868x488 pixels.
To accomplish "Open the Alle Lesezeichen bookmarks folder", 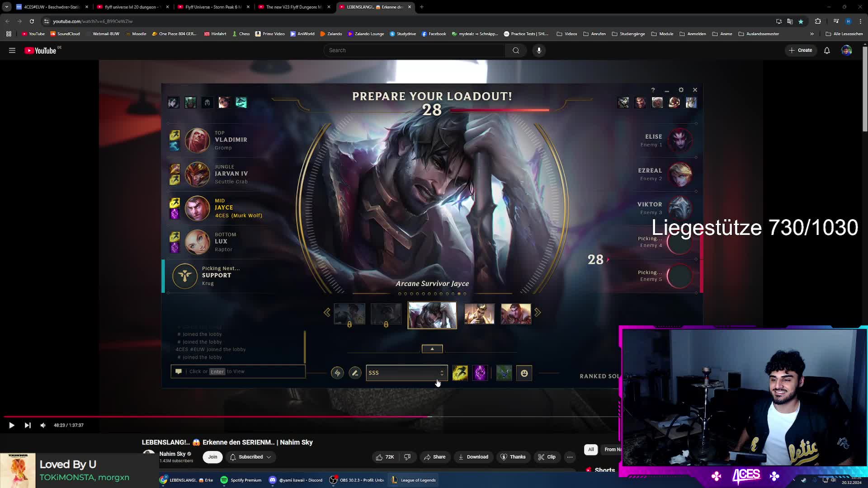I will tap(844, 34).
